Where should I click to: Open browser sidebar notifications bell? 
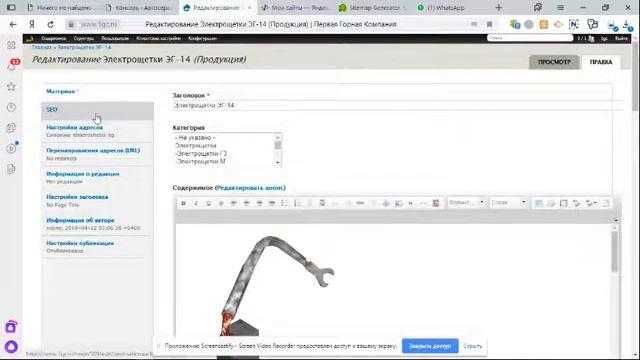11,66
